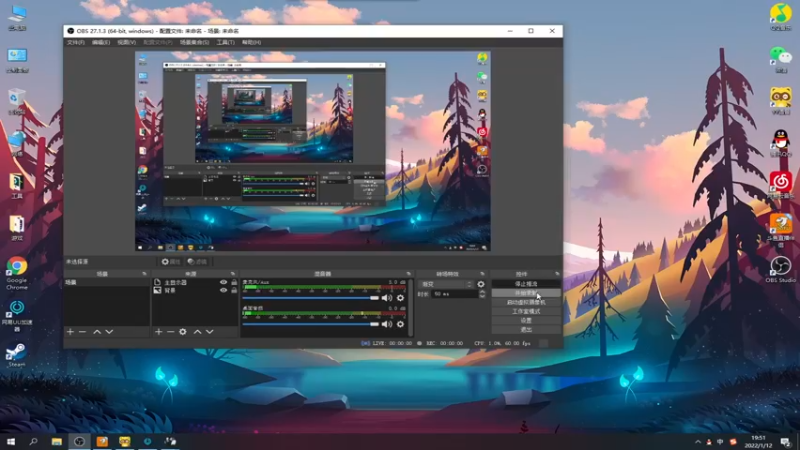This screenshot has width=800, height=450.
Task: Pop out the 场景 dock panel
Action: click(144, 274)
